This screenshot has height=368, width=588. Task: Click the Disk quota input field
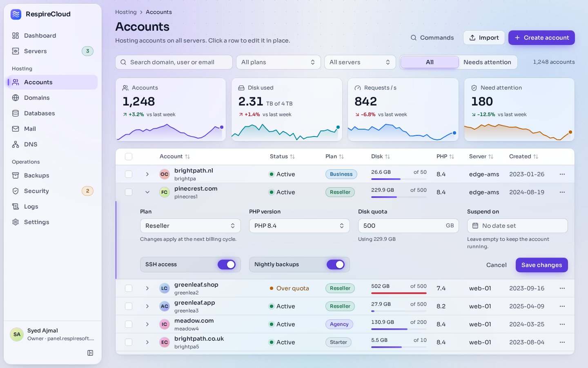coord(408,226)
